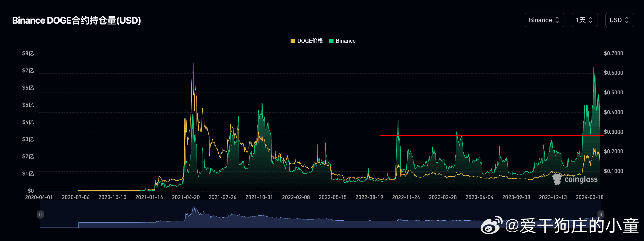
Task: Click the $5亿 left axis label
Action: (28, 105)
